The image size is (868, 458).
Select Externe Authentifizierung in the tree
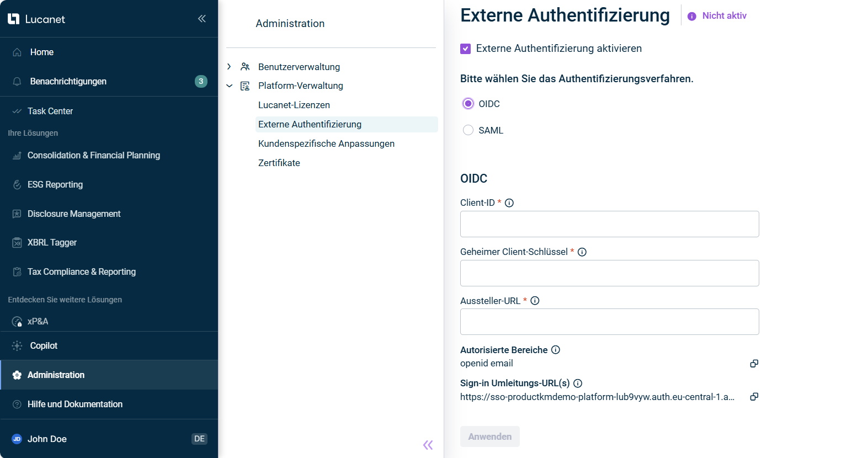pyautogui.click(x=347, y=124)
